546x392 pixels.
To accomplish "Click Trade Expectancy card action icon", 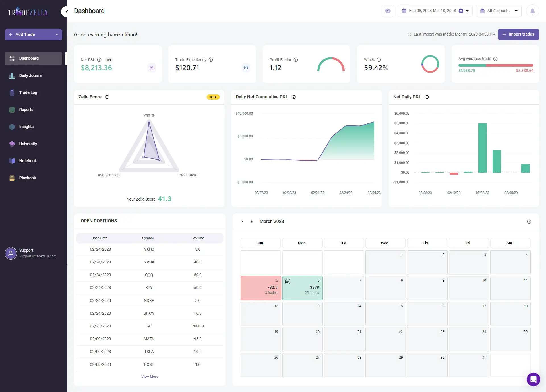I will tap(246, 68).
